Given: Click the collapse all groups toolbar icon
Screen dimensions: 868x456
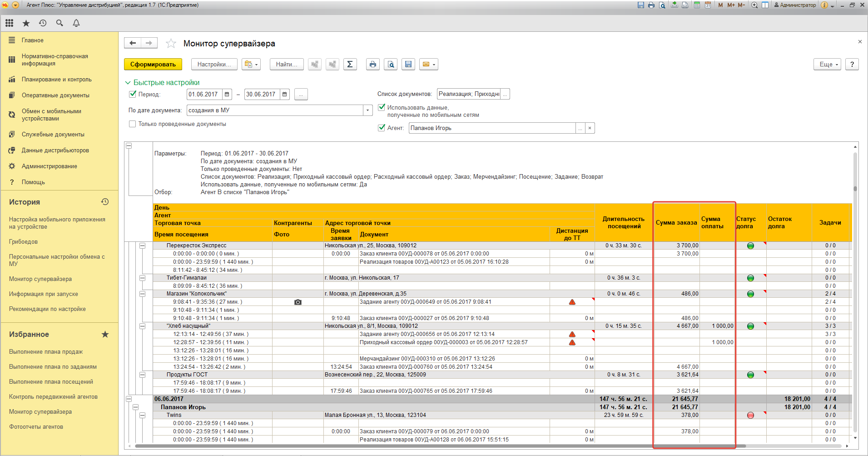Looking at the screenshot, I should (315, 64).
